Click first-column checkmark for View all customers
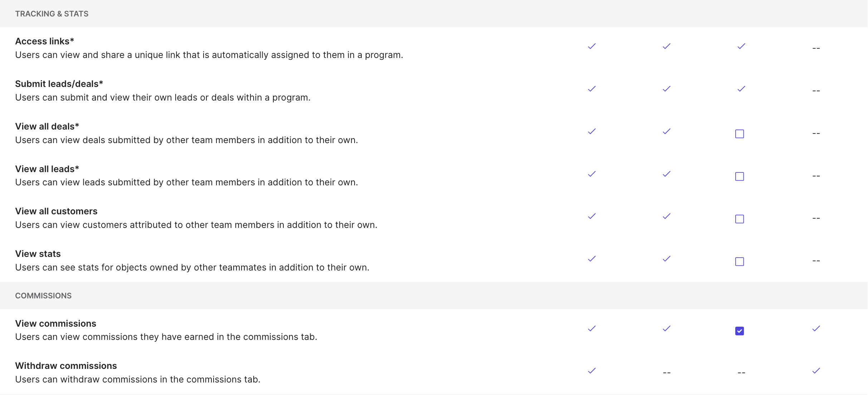 tap(592, 216)
